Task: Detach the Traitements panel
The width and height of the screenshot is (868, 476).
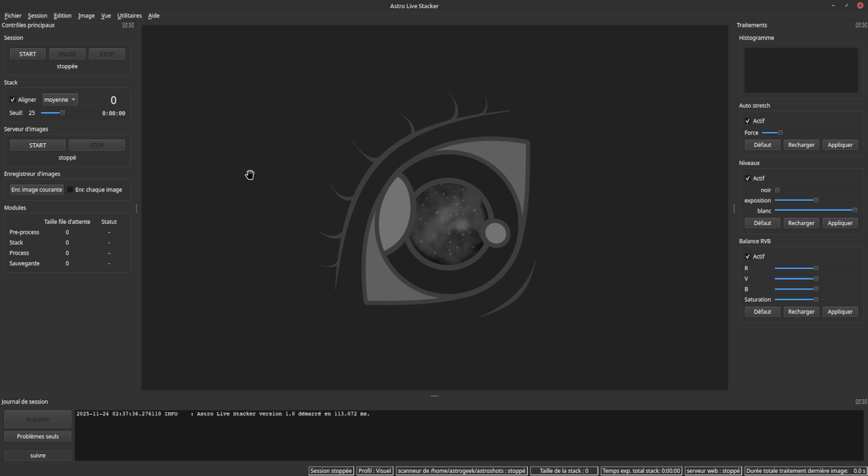Action: 857,25
